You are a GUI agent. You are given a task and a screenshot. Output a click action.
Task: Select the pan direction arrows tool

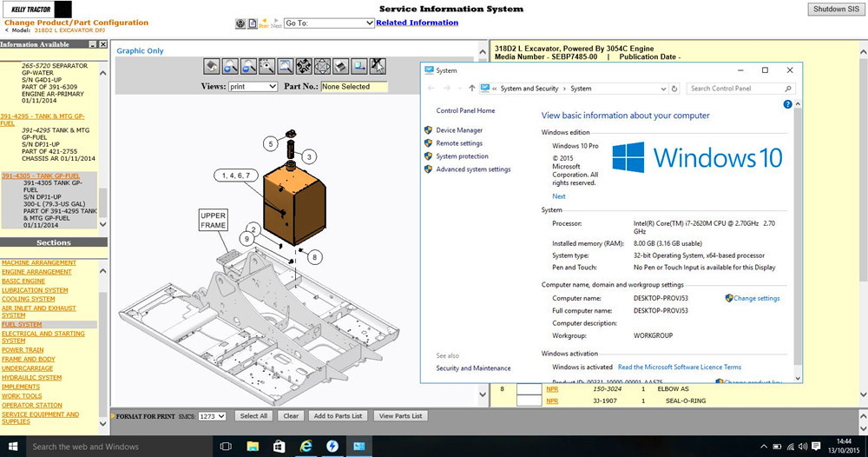coord(322,67)
